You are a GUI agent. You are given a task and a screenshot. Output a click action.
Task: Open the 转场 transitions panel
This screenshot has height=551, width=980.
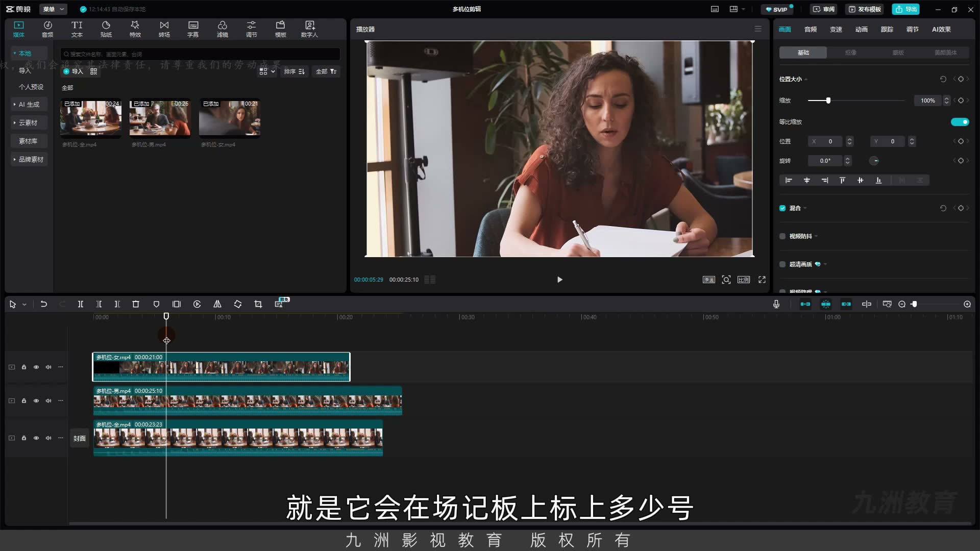(x=164, y=29)
